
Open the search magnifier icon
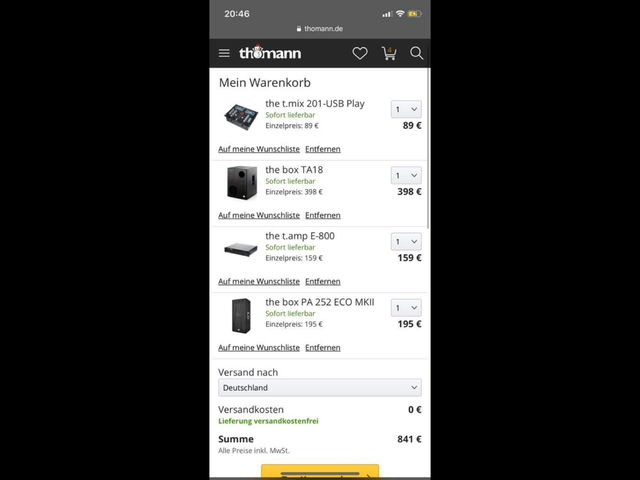(x=416, y=53)
